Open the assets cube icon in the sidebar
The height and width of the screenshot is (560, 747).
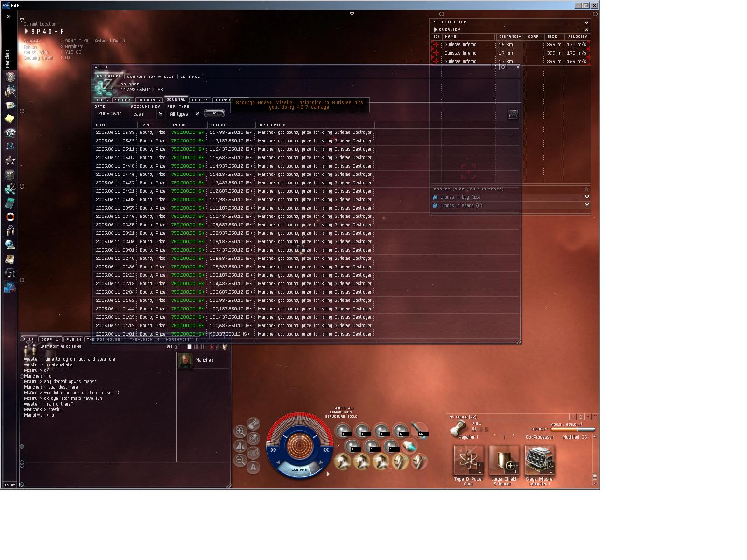(x=10, y=175)
